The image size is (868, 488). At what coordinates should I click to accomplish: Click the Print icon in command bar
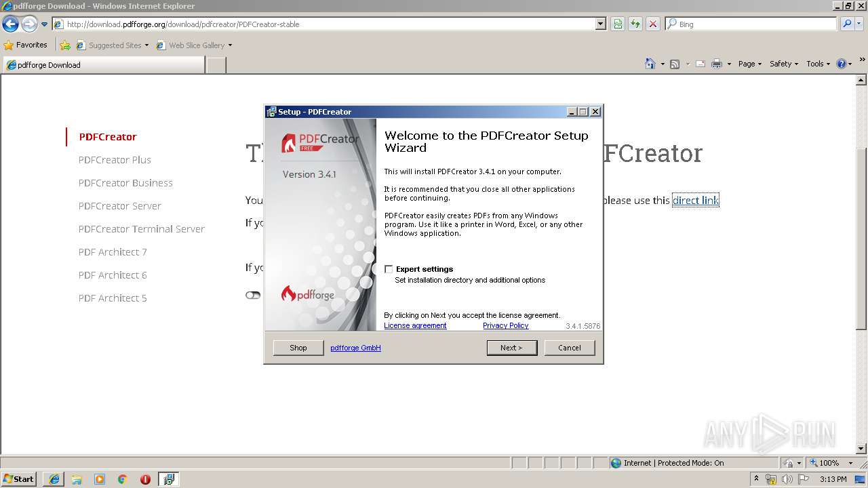tap(717, 64)
